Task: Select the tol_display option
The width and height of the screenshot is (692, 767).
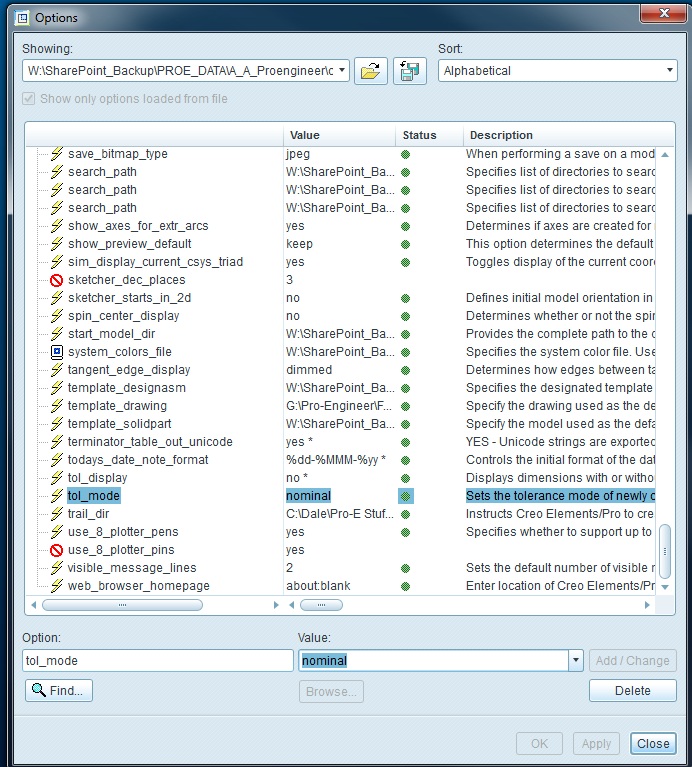Action: [97, 478]
